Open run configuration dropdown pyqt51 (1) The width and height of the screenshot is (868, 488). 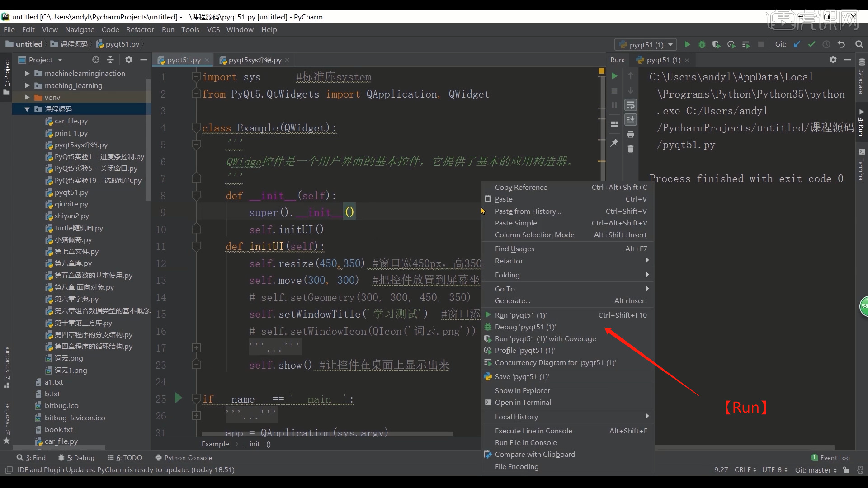pos(646,45)
